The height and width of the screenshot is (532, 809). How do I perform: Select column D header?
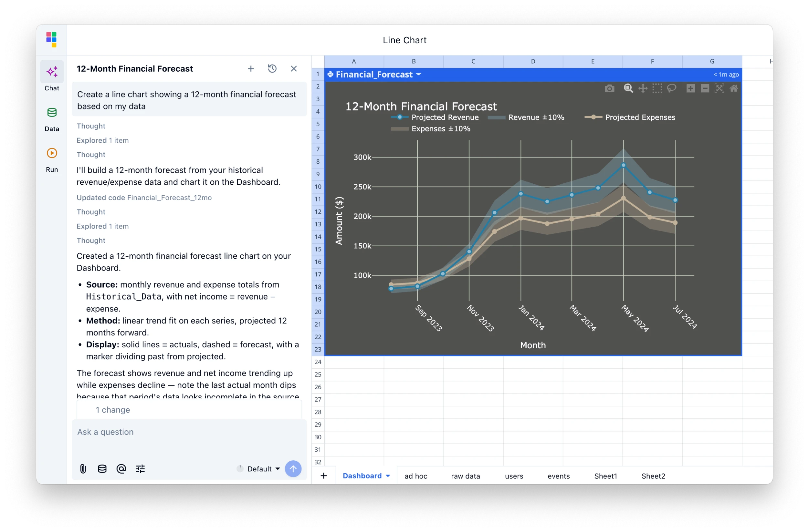(533, 61)
